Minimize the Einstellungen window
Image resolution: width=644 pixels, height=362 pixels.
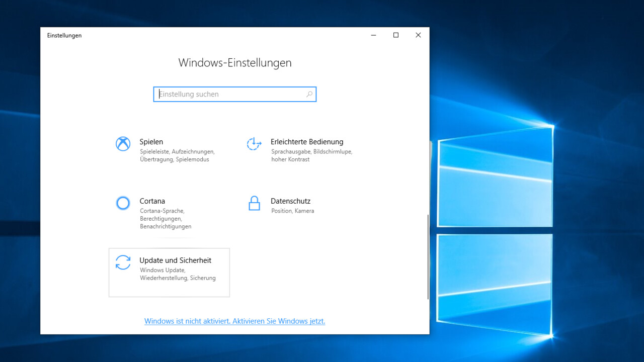pos(374,35)
